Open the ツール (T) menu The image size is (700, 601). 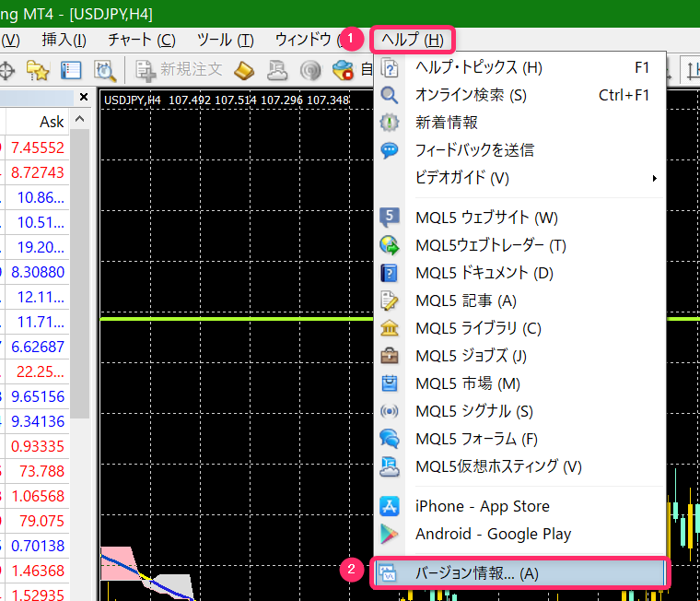tap(226, 41)
